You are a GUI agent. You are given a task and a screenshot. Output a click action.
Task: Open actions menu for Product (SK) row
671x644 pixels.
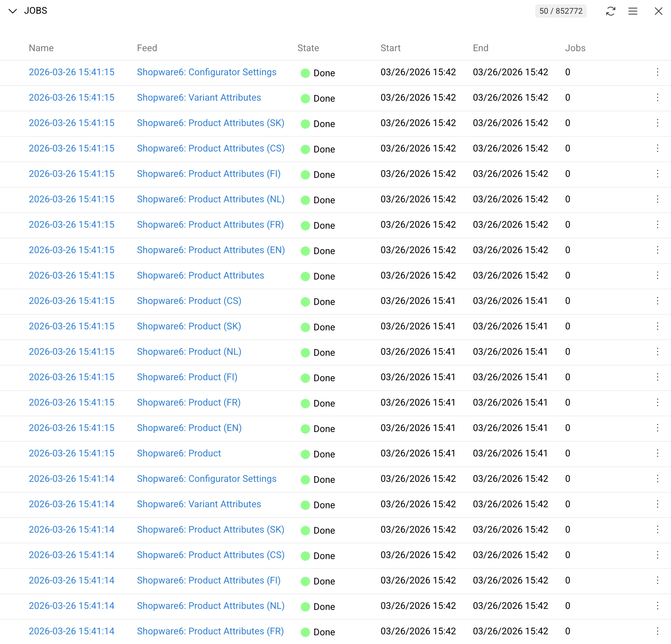(x=657, y=326)
